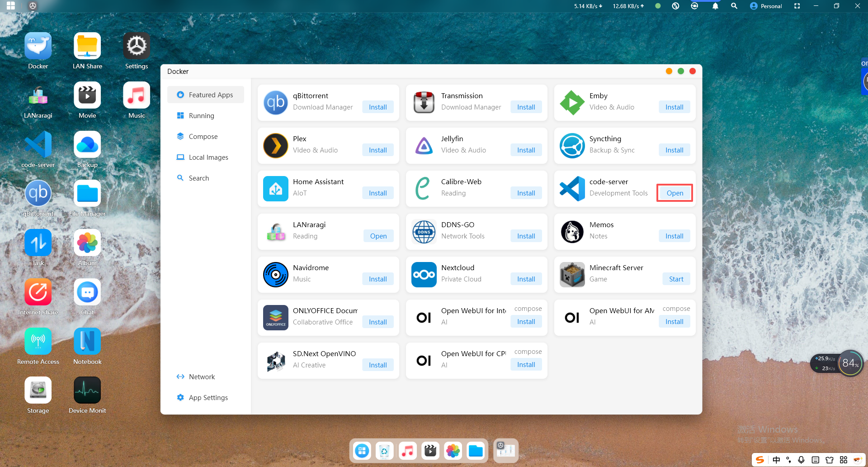Click the Jellyfin app logo
The image size is (868, 467).
click(424, 146)
